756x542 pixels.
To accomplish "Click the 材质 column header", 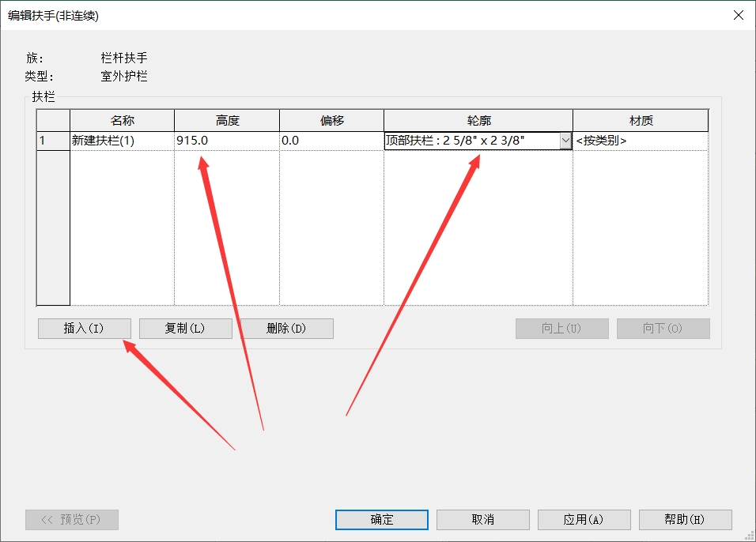I will tap(641, 121).
